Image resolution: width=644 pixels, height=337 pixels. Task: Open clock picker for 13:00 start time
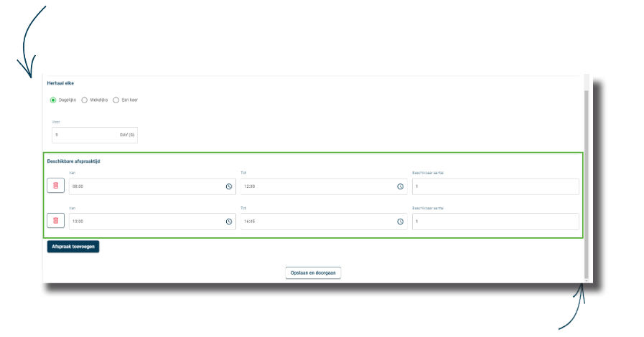pos(229,222)
